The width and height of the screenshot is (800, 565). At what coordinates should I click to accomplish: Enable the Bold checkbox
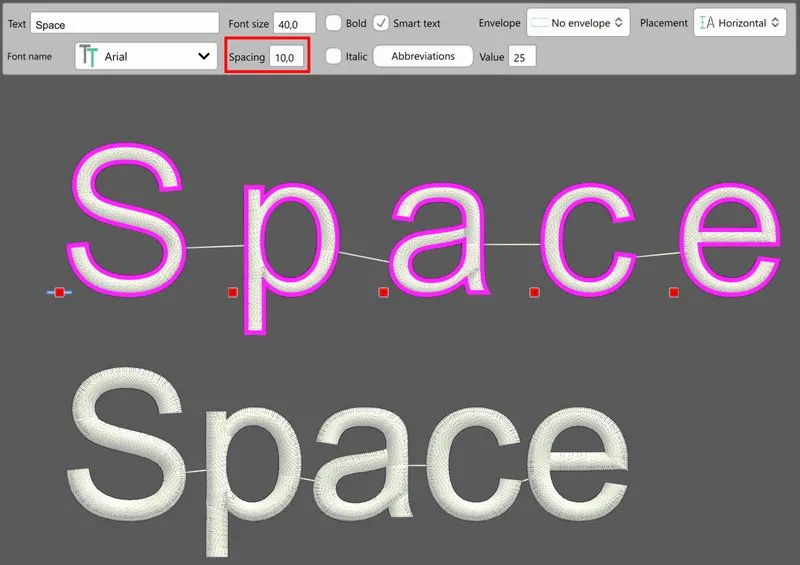334,23
